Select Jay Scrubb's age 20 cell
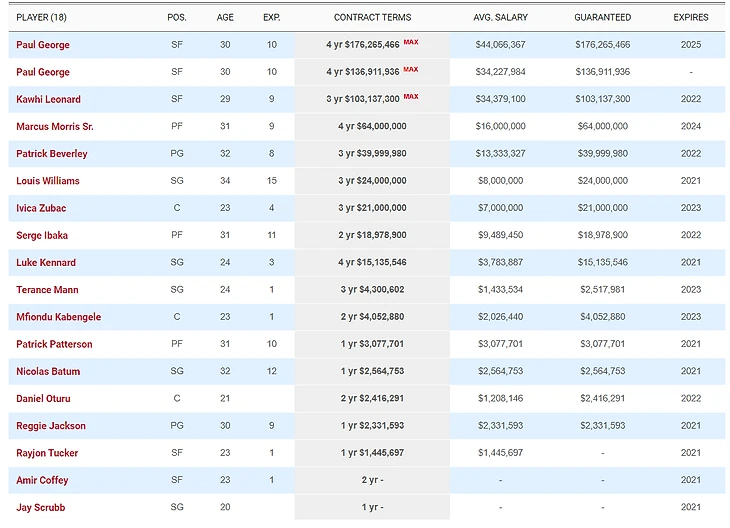Screen dimensions: 730x528 click(x=225, y=508)
